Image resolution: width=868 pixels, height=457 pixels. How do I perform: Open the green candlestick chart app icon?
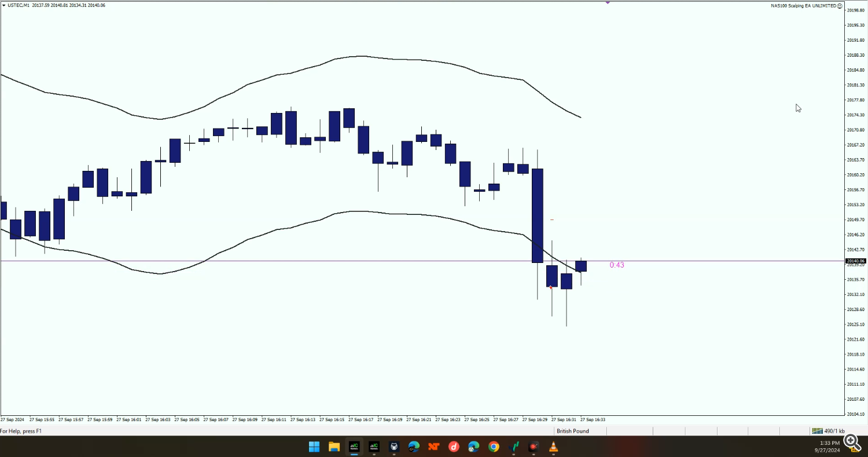click(514, 447)
